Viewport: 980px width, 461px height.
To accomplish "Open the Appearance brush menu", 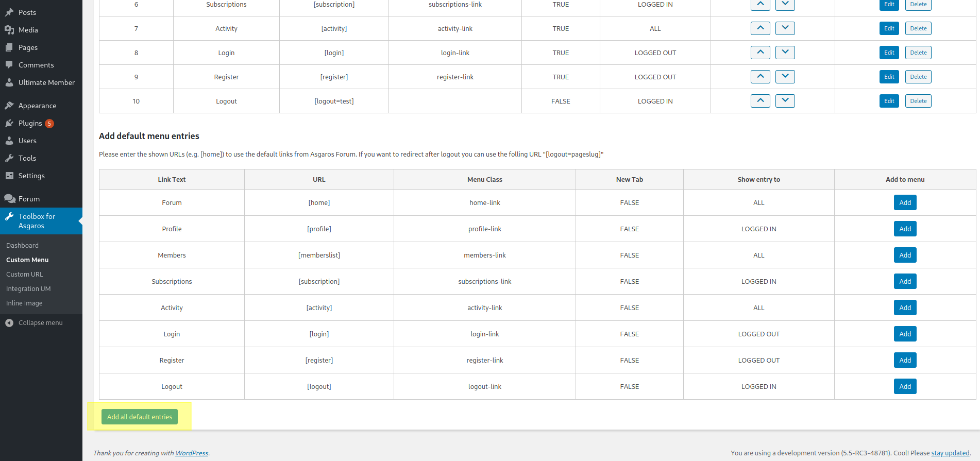I will pos(9,106).
